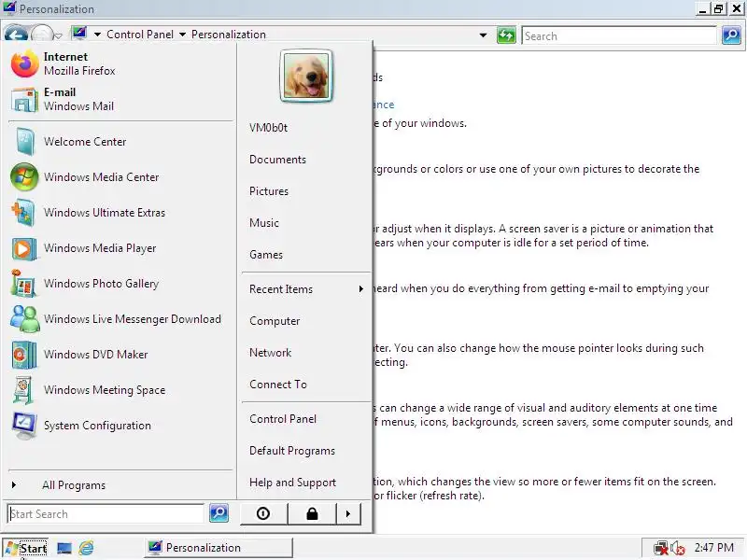Open Pictures from Start menu
Viewport: 747px width, 560px height.
coord(269,191)
